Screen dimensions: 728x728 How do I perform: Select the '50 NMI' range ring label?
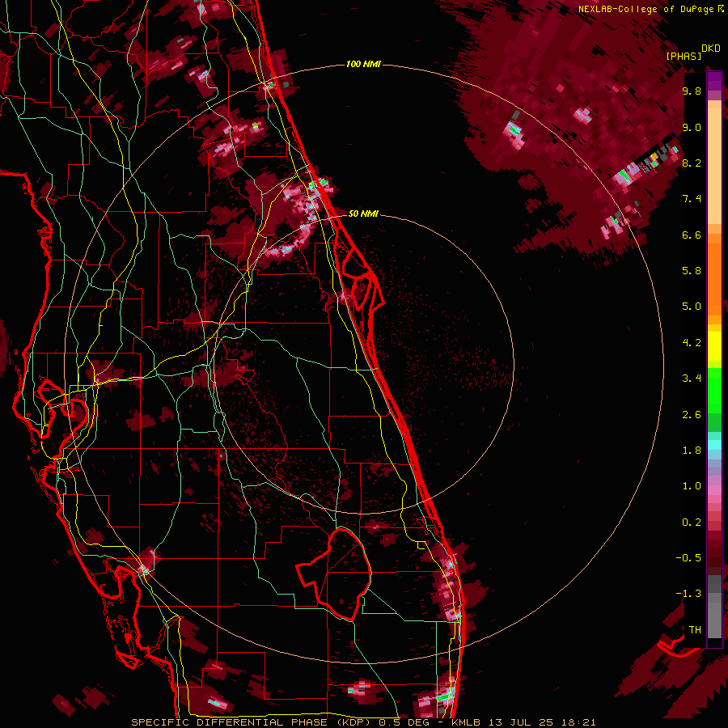363,214
